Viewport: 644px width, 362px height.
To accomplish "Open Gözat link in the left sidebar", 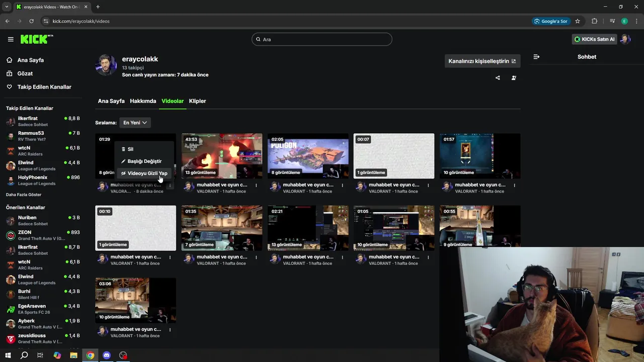I will pyautogui.click(x=25, y=73).
